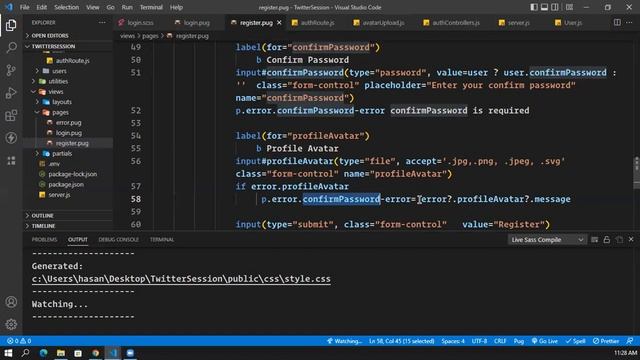This screenshot has width=640, height=360.
Task: Open error.pug in the file tree
Action: pyautogui.click(x=68, y=122)
